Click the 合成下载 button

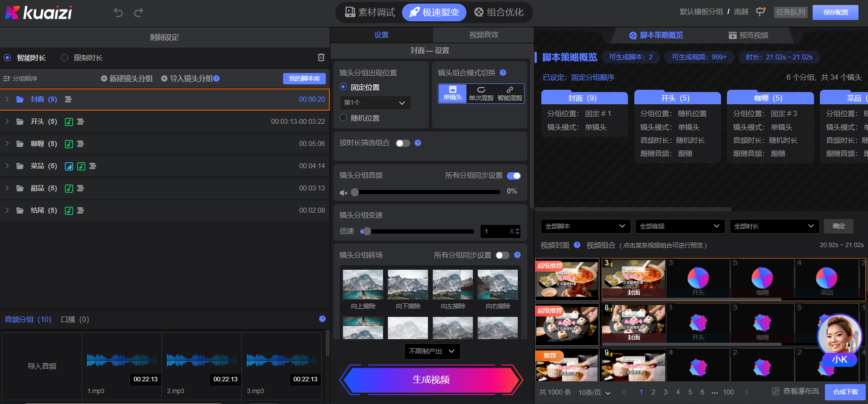point(845,392)
